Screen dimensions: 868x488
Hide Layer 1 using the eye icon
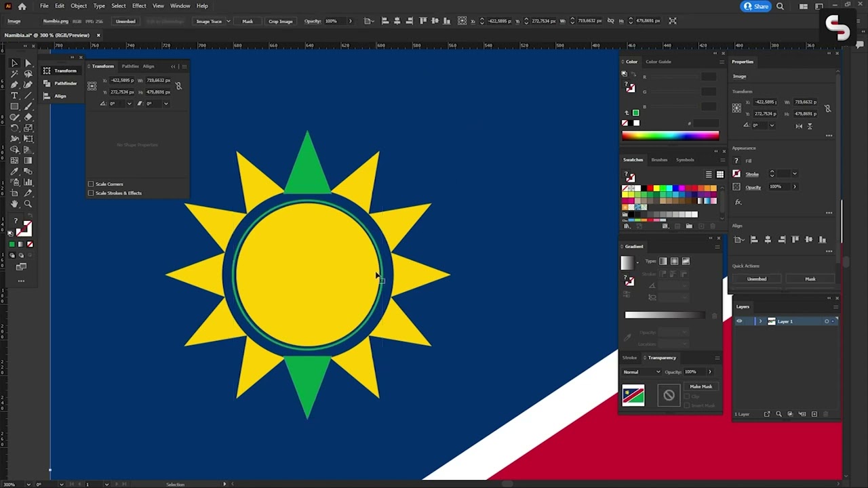click(x=739, y=321)
